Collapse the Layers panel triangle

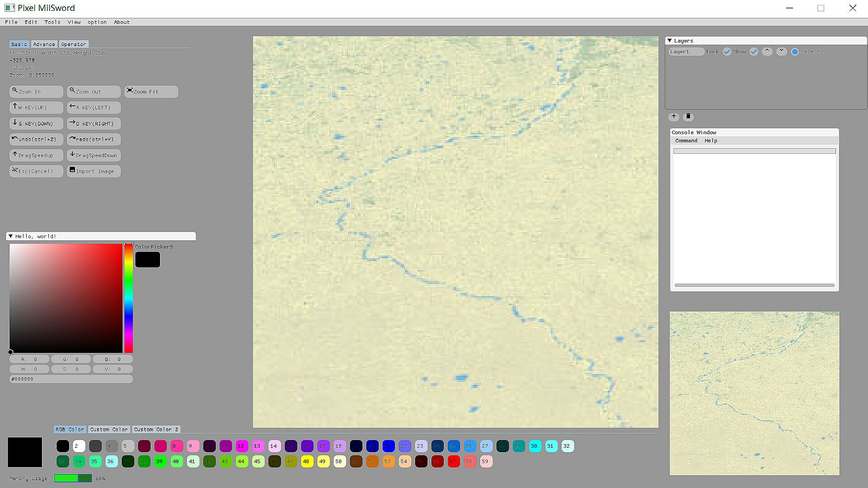click(670, 41)
